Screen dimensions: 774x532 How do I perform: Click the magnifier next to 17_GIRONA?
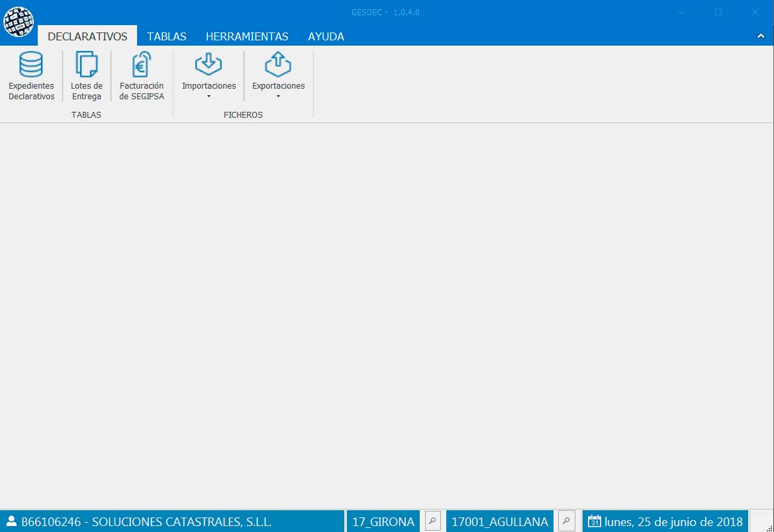tap(432, 521)
